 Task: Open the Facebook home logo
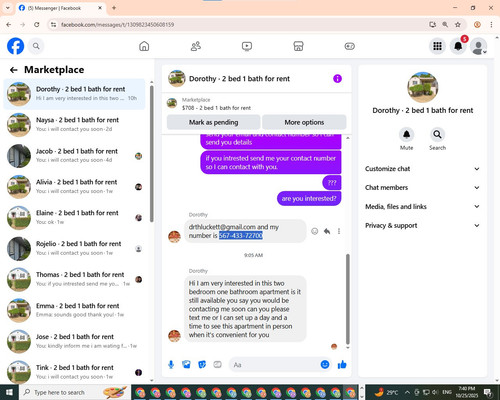pyautogui.click(x=15, y=46)
